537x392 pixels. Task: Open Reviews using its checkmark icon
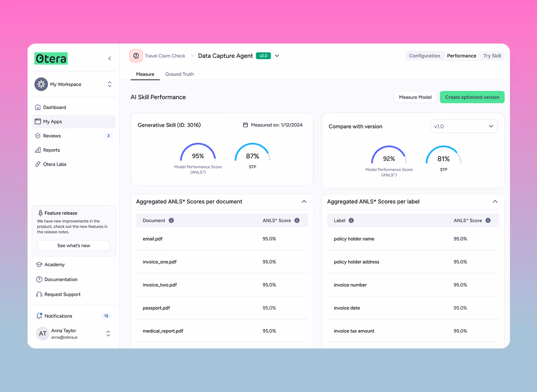38,135
